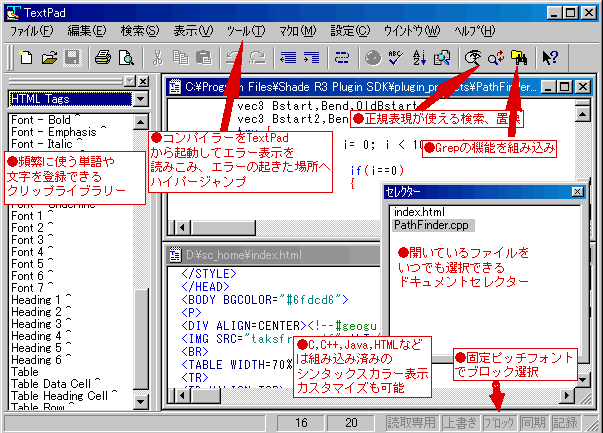Click the clip library panel dock toggle button

[130, 81]
